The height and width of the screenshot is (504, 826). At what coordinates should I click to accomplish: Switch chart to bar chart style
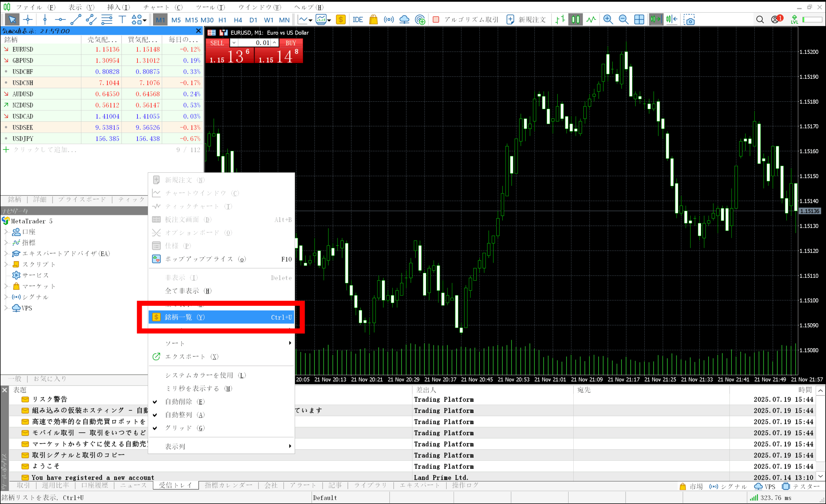[x=560, y=20]
